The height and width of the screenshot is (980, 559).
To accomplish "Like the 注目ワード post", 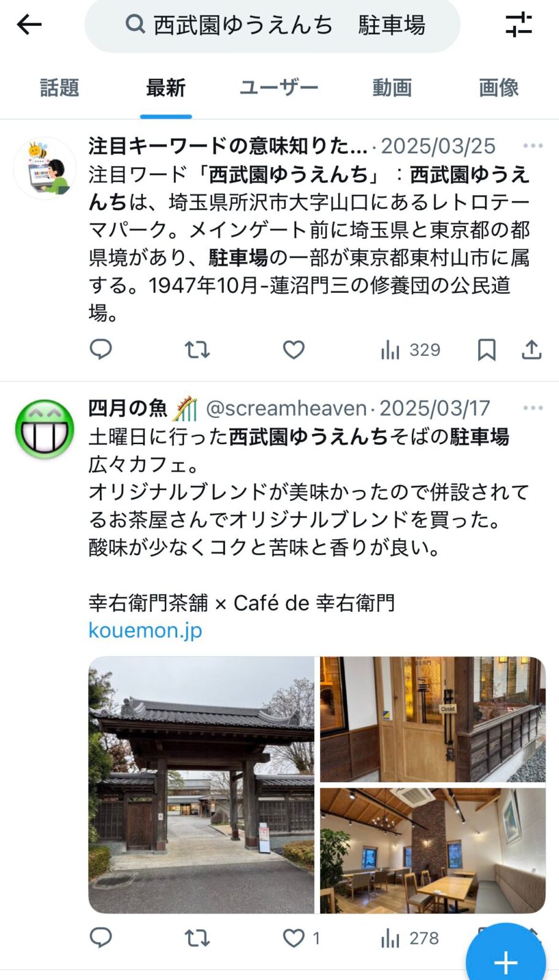I will (294, 350).
